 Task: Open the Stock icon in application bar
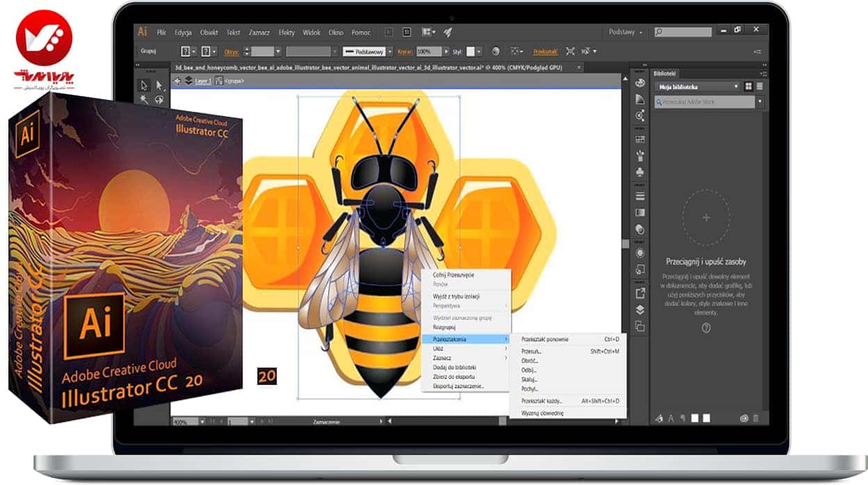click(406, 32)
